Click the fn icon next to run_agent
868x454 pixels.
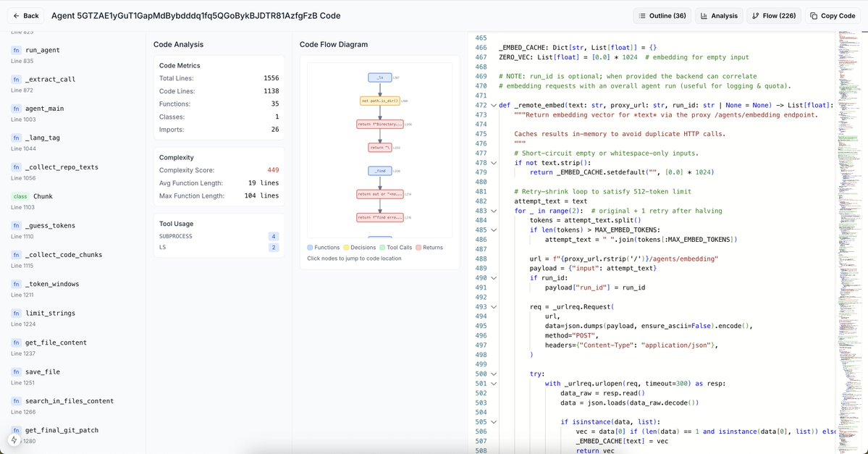pos(16,50)
